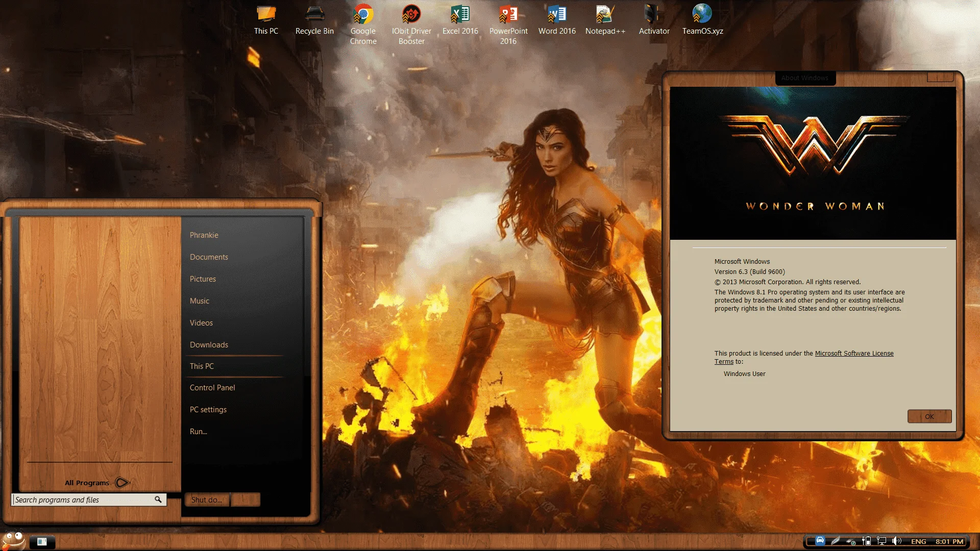
Task: Launch the Word 2016 desktop shortcut
Action: tap(557, 20)
